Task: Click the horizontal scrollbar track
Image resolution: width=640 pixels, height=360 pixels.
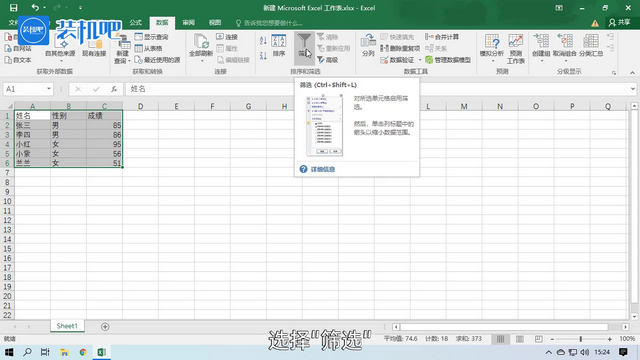Action: 504,327
